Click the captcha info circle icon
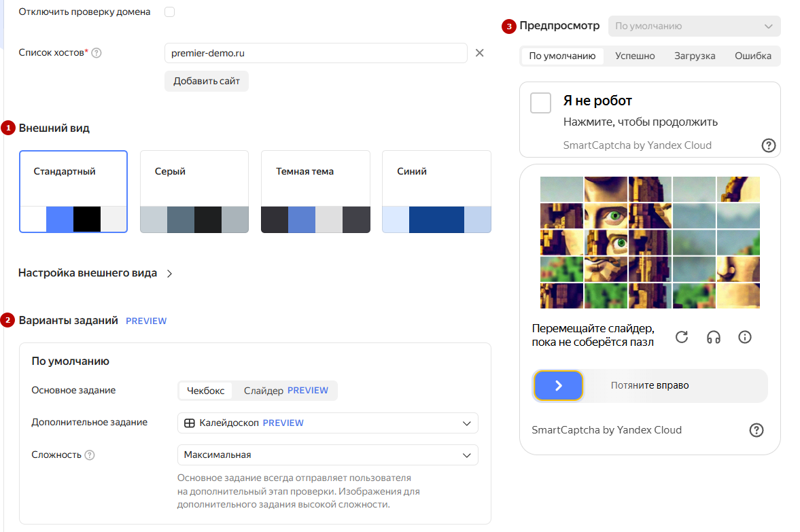 745,337
